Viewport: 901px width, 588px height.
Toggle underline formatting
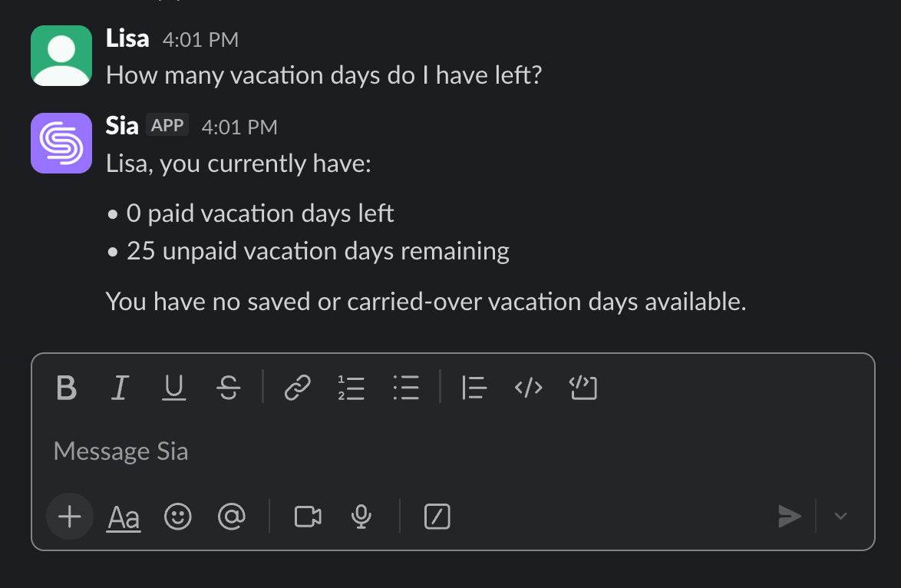click(x=174, y=388)
